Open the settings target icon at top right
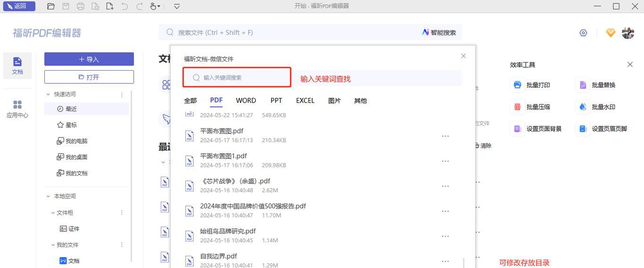The image size is (644, 268). 583,33
